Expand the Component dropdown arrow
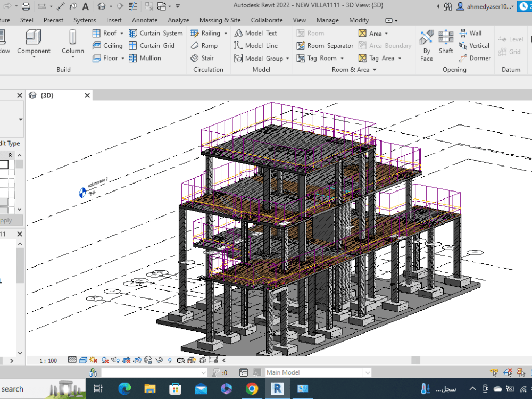The width and height of the screenshot is (532, 399). tap(34, 57)
